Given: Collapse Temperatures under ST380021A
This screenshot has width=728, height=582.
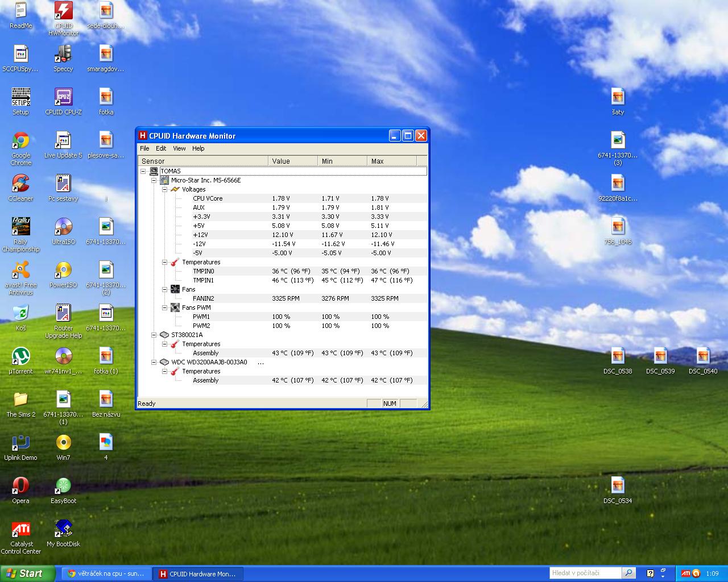Looking at the screenshot, I should pyautogui.click(x=164, y=344).
